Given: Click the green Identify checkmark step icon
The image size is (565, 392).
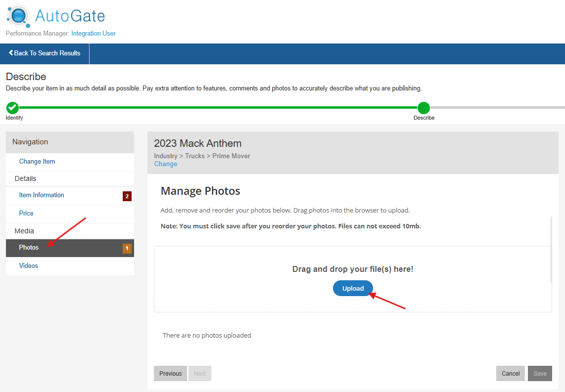Looking at the screenshot, I should (x=12, y=107).
